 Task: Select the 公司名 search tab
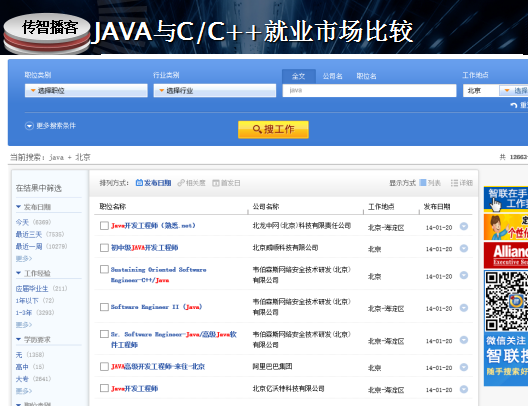click(x=332, y=76)
